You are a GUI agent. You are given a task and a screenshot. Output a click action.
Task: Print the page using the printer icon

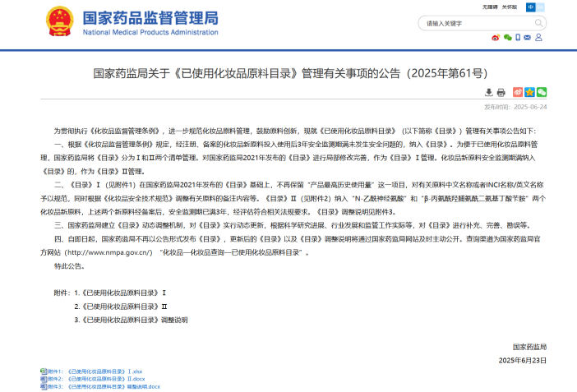(501, 92)
